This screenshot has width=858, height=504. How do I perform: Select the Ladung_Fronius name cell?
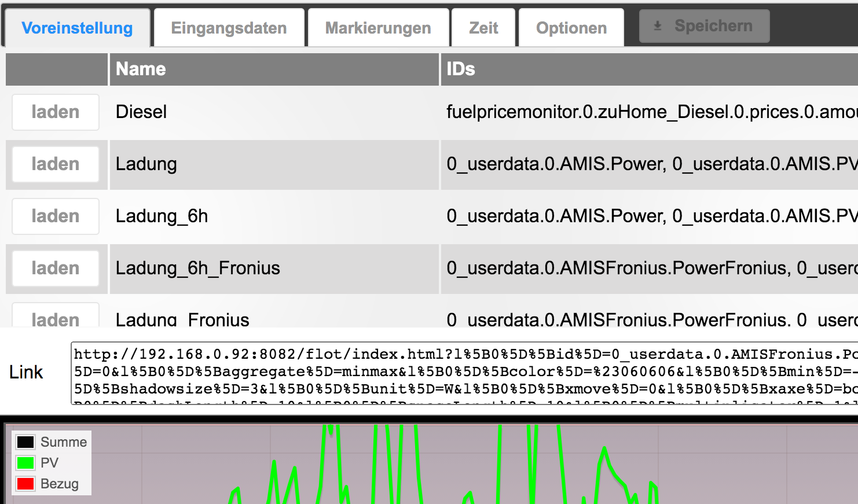point(274,312)
